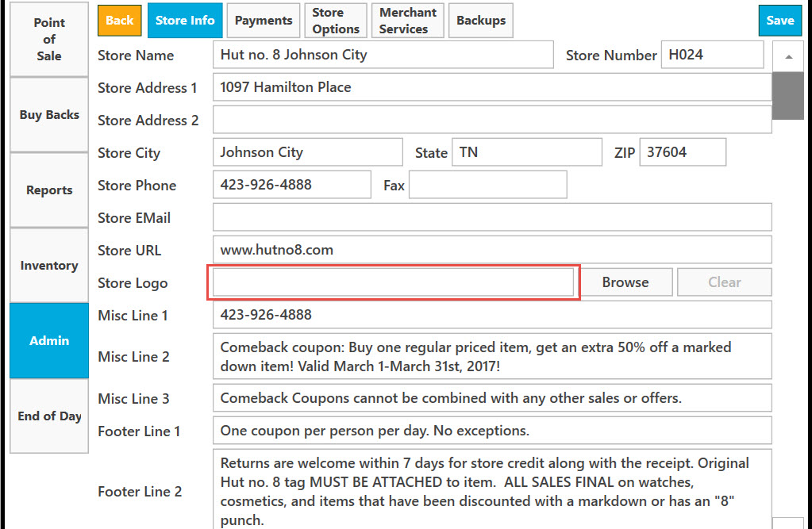Open the Inventory section
812x529 pixels.
tap(49, 266)
